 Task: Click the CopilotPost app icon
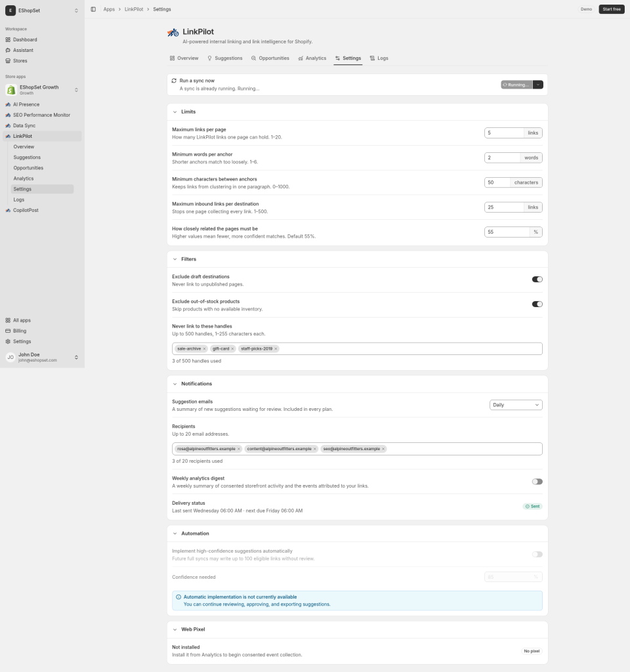click(8, 210)
